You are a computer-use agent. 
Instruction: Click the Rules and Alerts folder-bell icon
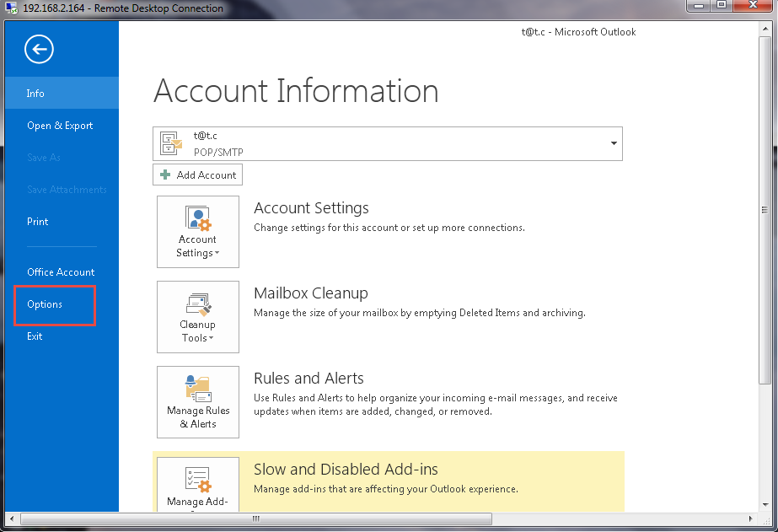pyautogui.click(x=198, y=389)
